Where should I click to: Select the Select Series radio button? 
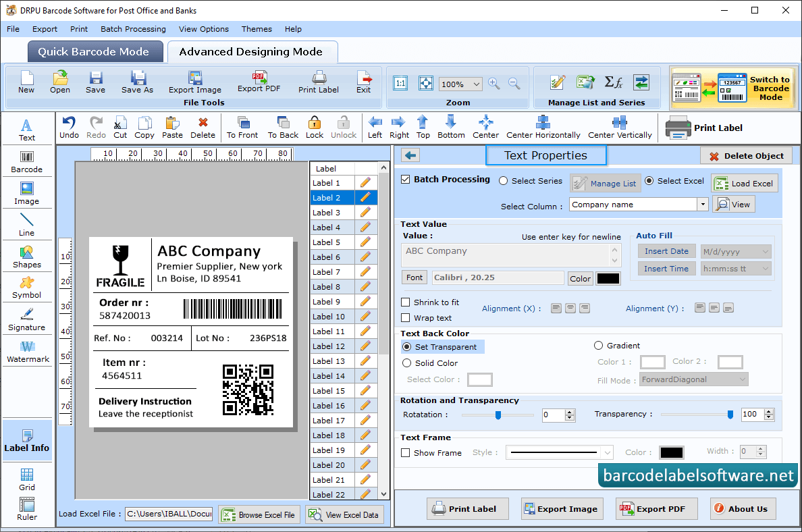coord(504,180)
